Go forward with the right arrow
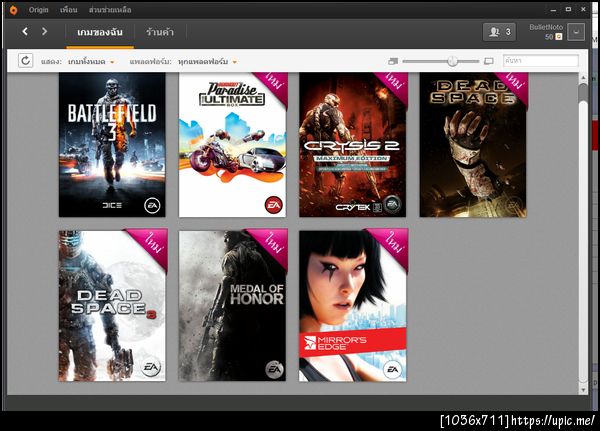This screenshot has height=431, width=600. [44, 31]
